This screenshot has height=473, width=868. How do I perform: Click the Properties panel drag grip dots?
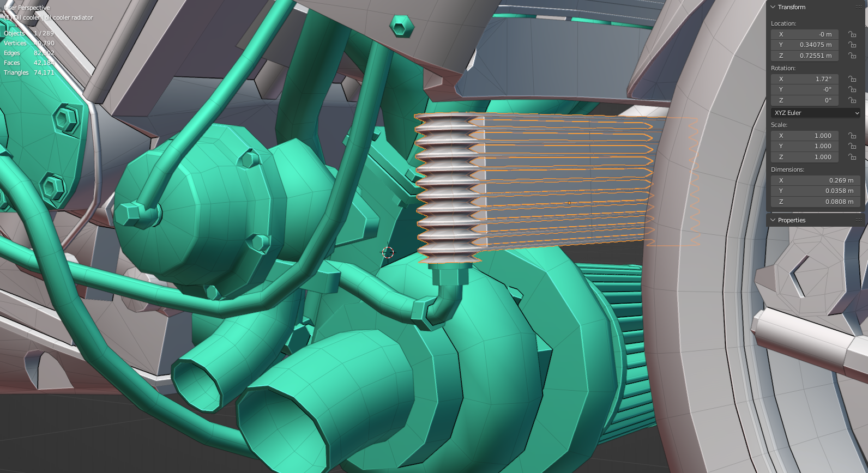point(859,220)
